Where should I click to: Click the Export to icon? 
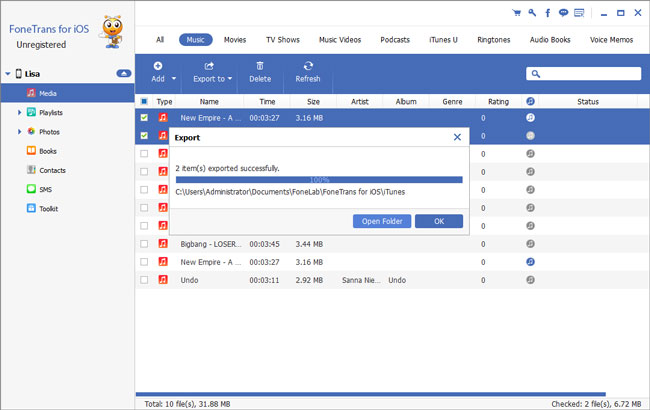209,66
